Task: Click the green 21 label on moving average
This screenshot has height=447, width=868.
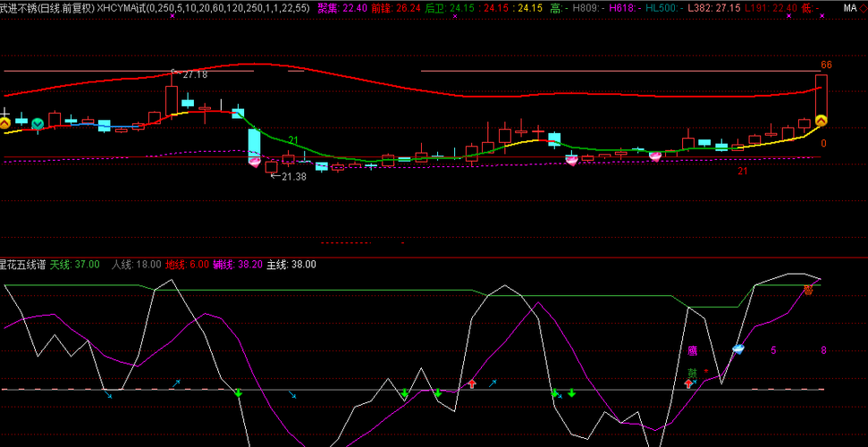Action: [x=293, y=140]
